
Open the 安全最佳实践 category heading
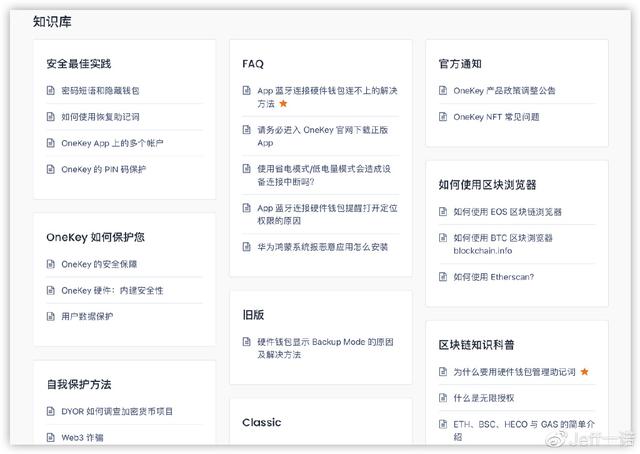pyautogui.click(x=78, y=64)
